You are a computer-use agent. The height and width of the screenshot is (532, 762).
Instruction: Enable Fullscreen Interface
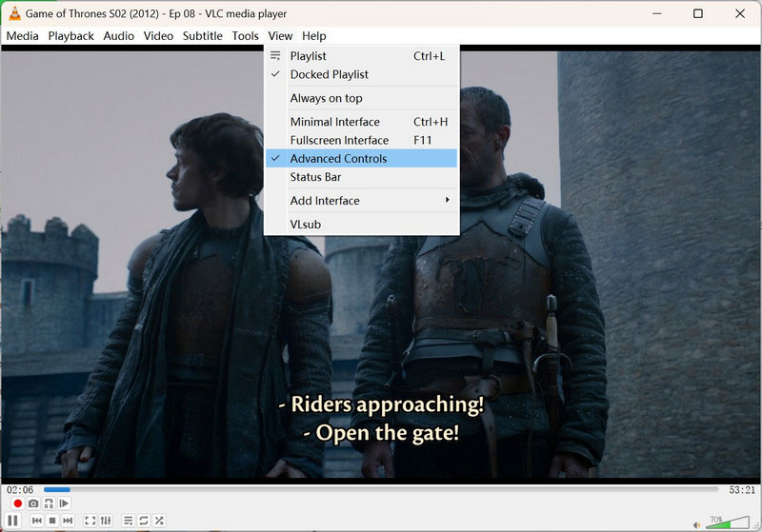point(362,140)
